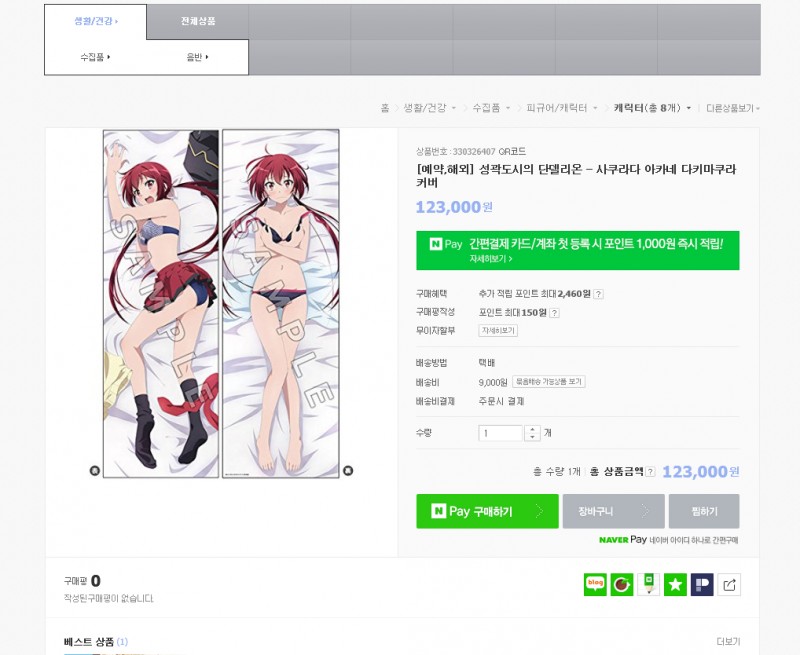
Task: Click 묶음배송 가능상품 보기 button
Action: 549,382
